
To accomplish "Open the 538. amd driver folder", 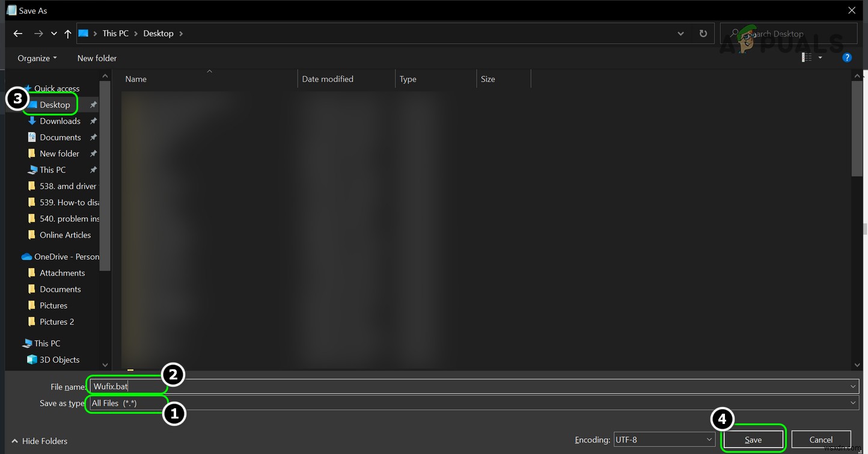I will [68, 186].
